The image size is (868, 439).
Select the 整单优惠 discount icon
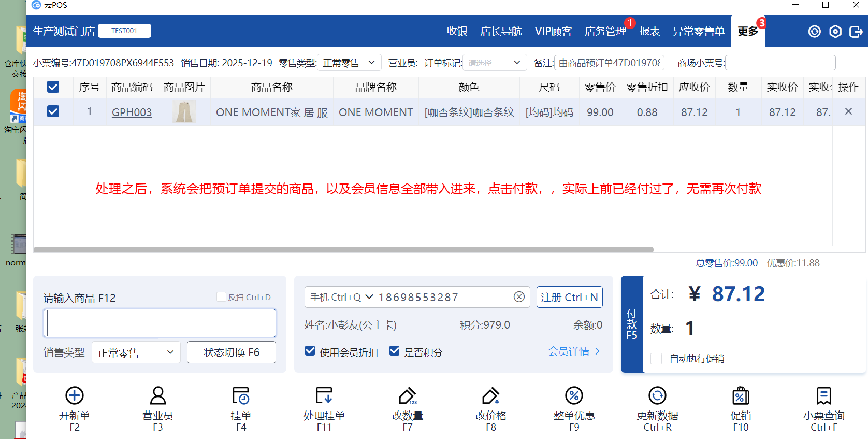pos(574,396)
